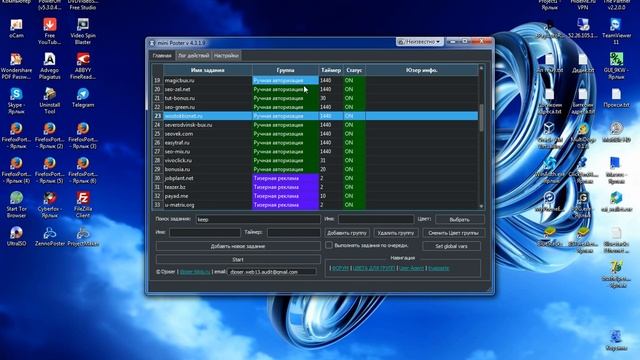Click the 'Добавить группу' button
The height and width of the screenshot is (360, 640).
click(347, 233)
